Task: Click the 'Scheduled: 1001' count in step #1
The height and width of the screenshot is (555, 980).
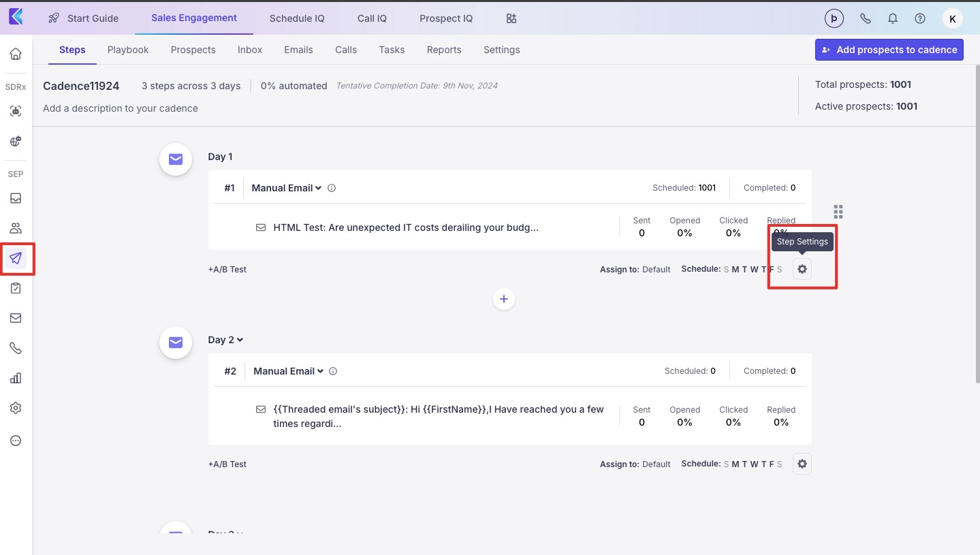Action: (684, 188)
